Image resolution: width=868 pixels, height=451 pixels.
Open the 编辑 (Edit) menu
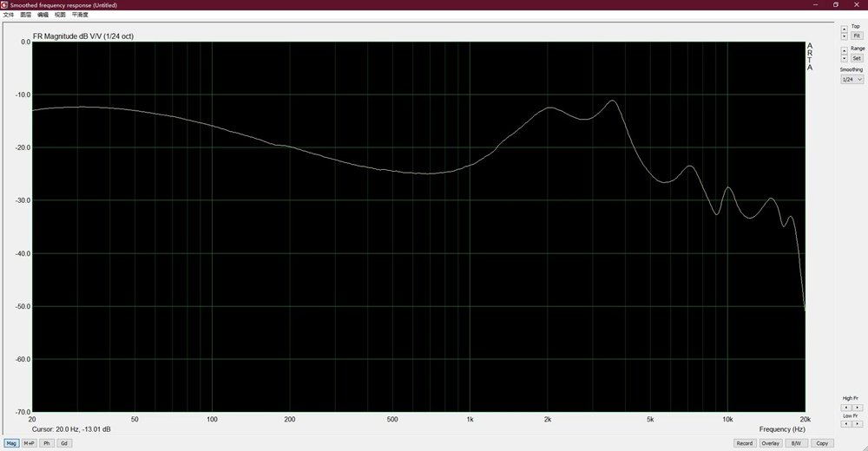click(x=43, y=15)
